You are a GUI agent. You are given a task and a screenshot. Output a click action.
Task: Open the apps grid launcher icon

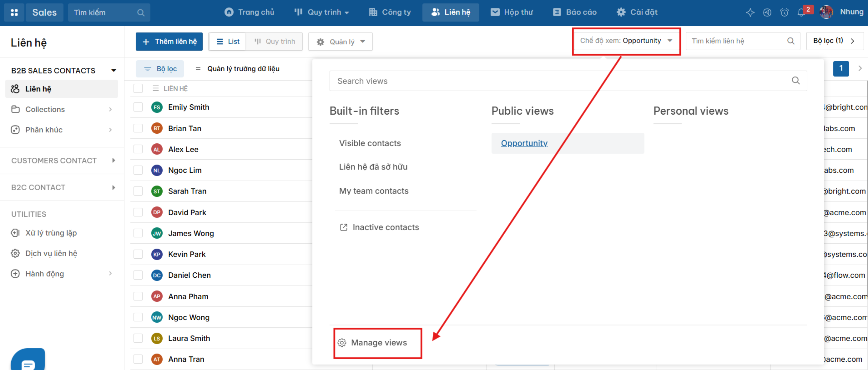(x=14, y=12)
